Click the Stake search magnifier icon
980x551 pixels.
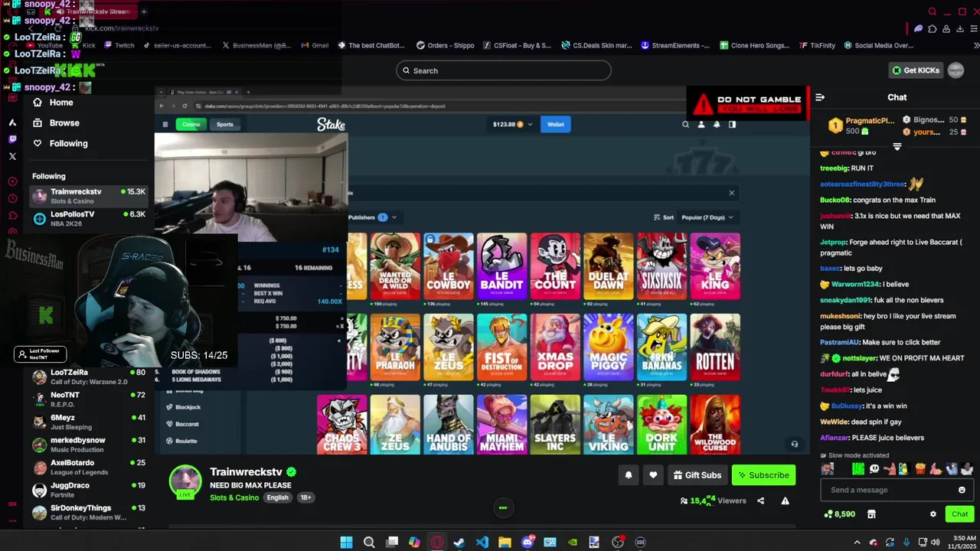pyautogui.click(x=685, y=124)
